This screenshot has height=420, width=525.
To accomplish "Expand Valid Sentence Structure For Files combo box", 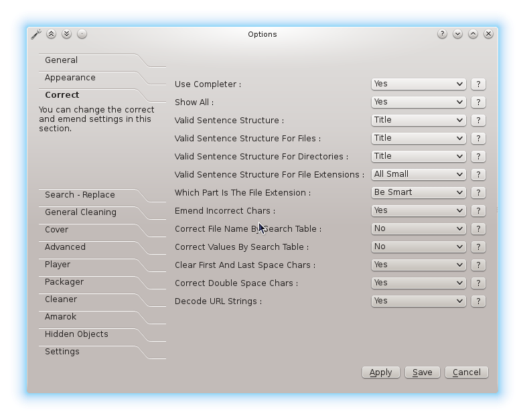I will [x=419, y=138].
